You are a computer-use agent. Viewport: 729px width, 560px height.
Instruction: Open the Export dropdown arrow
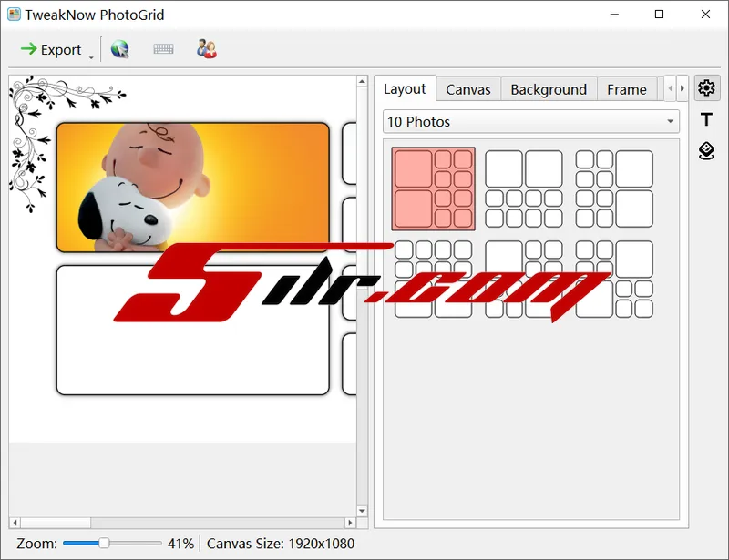[x=91, y=56]
